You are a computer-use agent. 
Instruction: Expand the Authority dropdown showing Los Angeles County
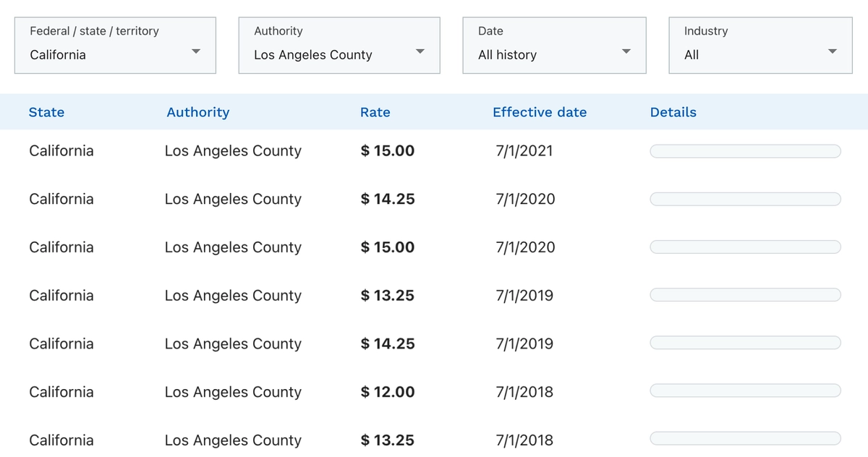[x=339, y=46]
